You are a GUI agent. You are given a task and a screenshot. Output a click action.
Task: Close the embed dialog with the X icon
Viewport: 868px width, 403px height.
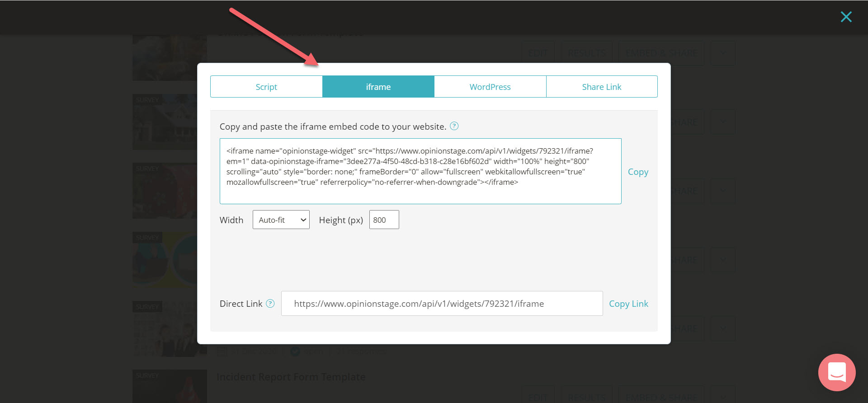[x=846, y=17]
